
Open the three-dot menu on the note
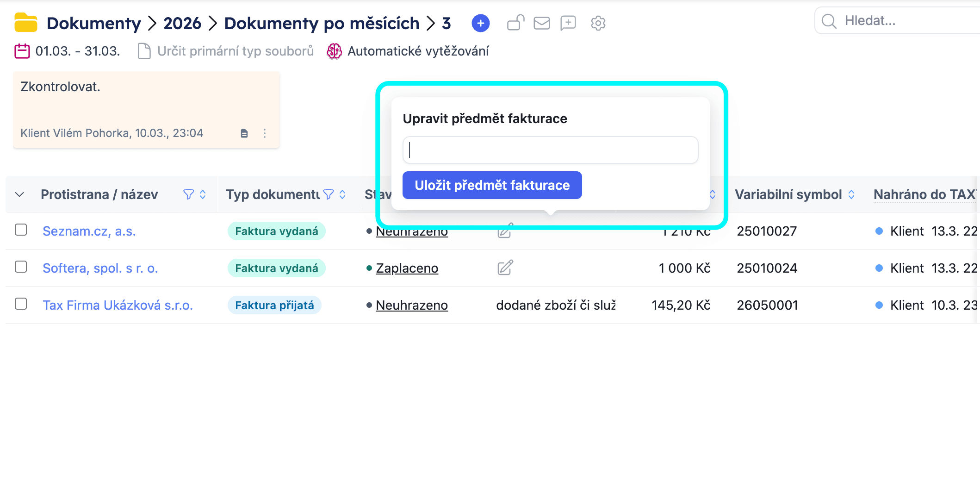coord(265,133)
